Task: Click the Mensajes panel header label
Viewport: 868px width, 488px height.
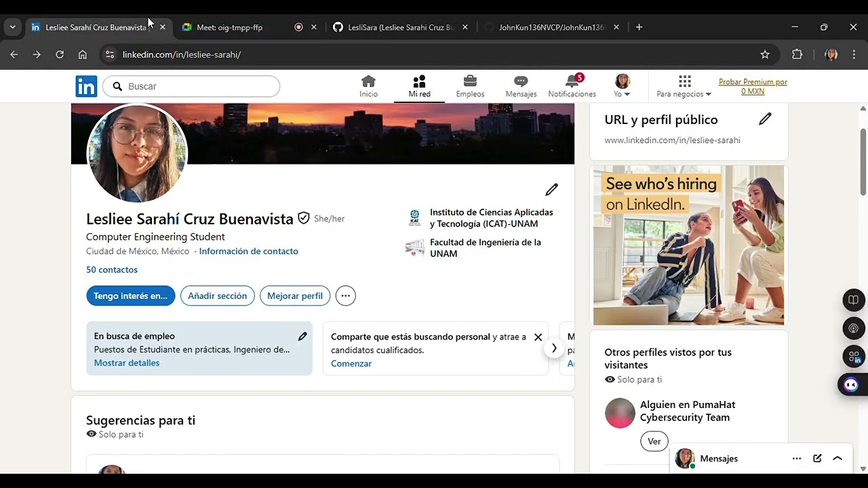Action: (x=719, y=459)
